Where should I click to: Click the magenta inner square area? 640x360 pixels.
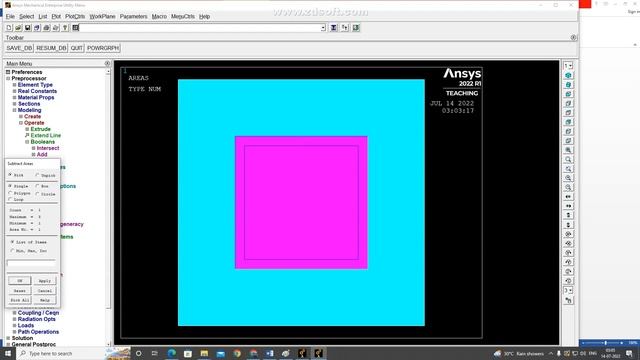click(301, 202)
